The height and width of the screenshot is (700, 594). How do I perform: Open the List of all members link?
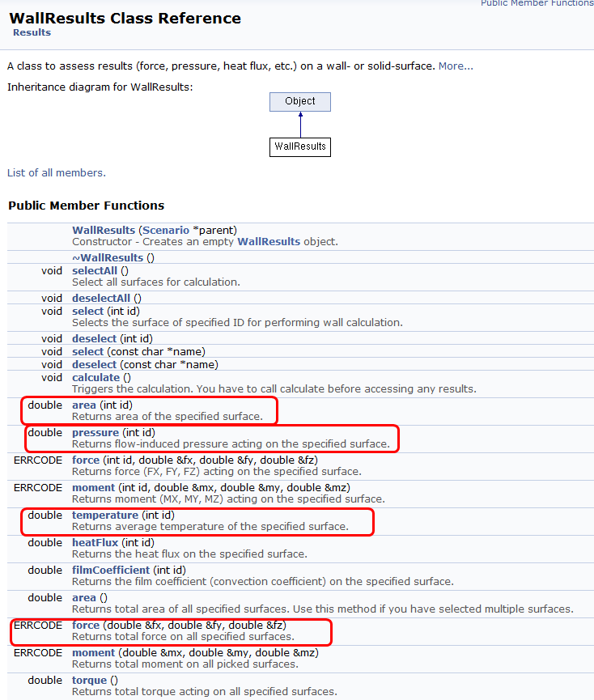[57, 172]
